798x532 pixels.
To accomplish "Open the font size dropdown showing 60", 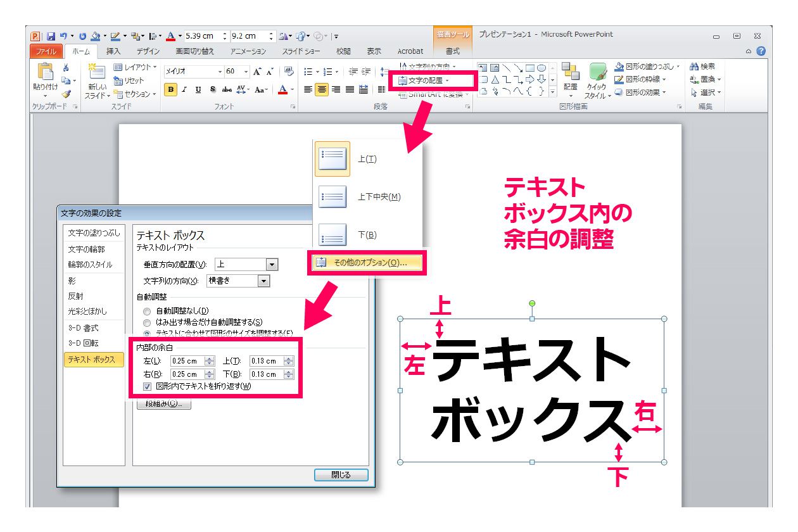I will tap(246, 72).
